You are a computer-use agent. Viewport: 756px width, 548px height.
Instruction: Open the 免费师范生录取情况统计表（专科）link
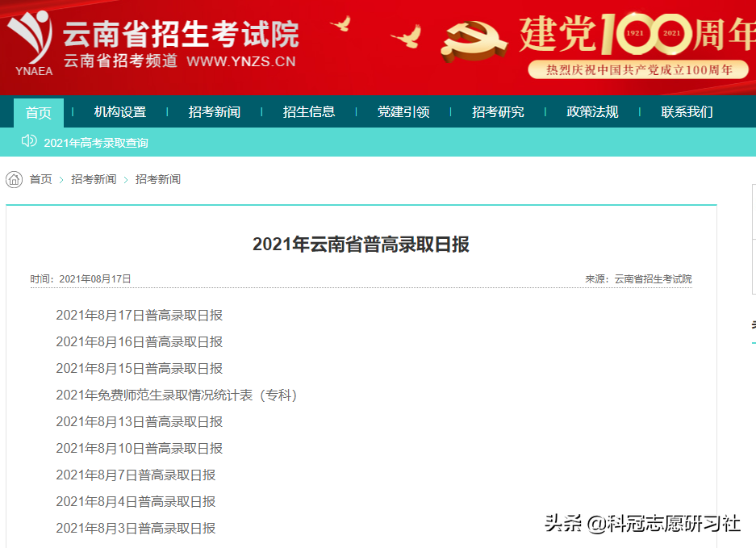[x=177, y=395]
